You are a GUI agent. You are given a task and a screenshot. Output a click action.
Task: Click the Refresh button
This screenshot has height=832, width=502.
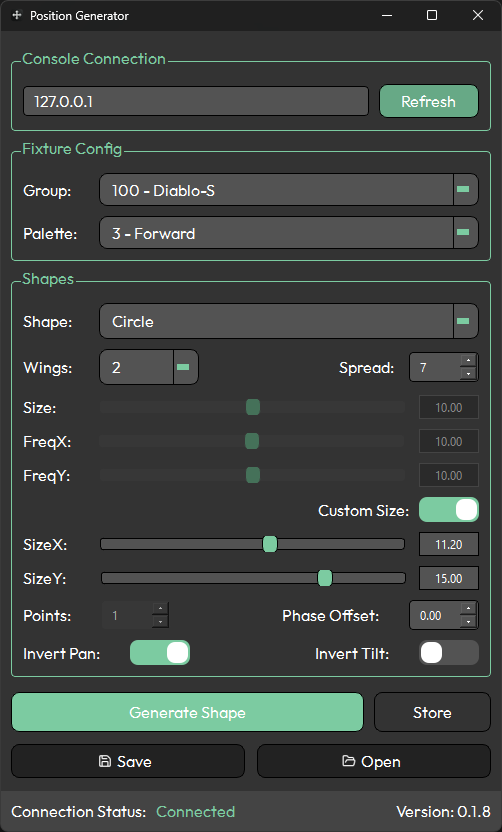tap(429, 101)
